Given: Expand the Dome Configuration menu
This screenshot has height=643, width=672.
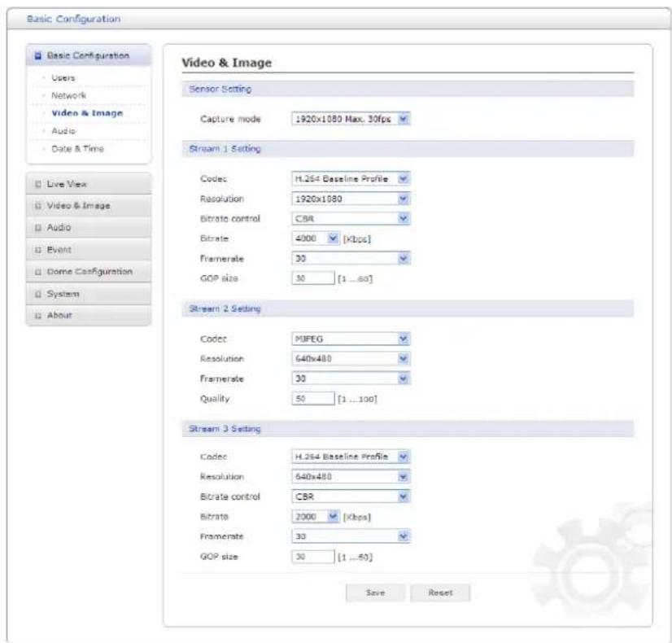Looking at the screenshot, I should coord(89,272).
